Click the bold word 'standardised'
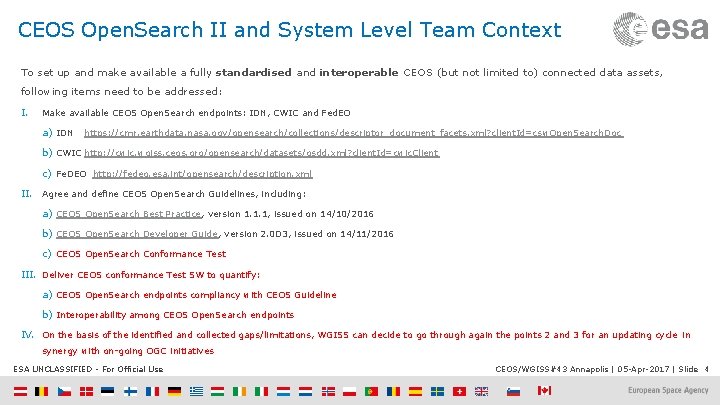The image size is (720, 405). [253, 73]
